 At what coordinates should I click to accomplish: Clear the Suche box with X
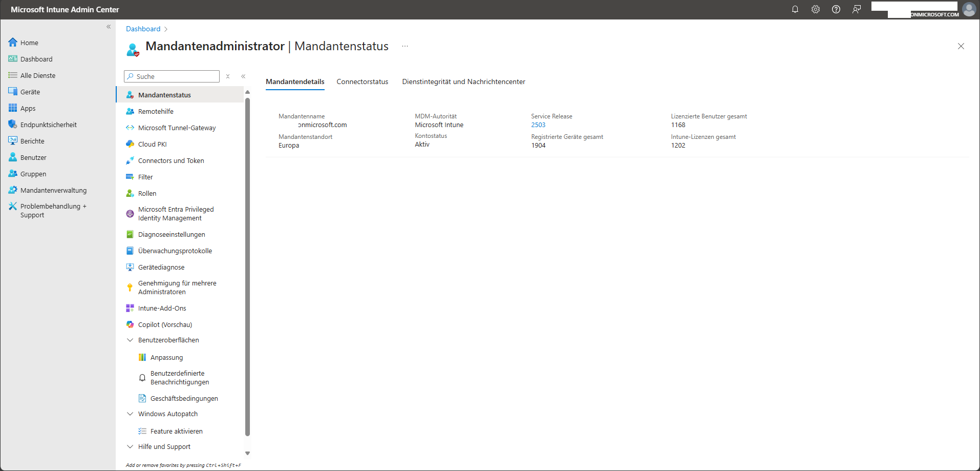(228, 76)
